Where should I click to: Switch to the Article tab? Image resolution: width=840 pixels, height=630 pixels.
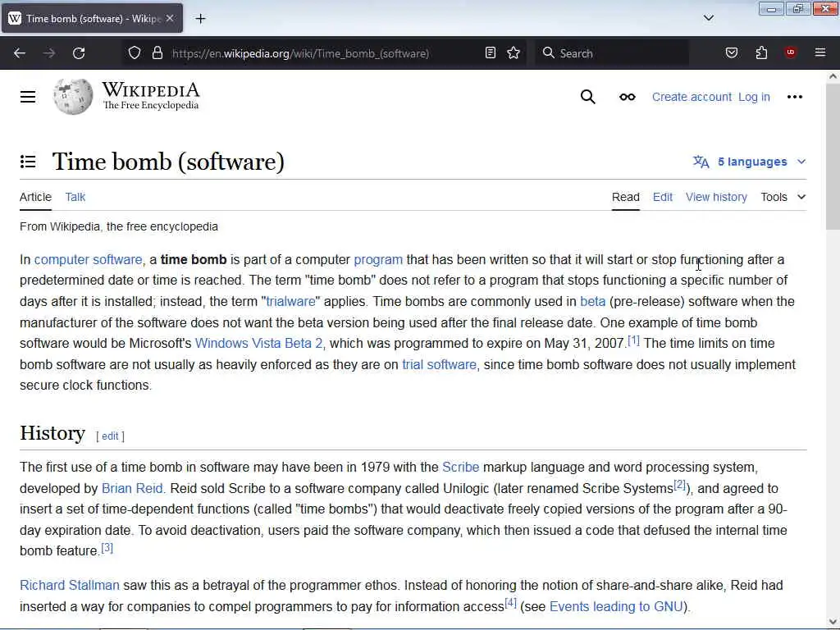click(35, 197)
